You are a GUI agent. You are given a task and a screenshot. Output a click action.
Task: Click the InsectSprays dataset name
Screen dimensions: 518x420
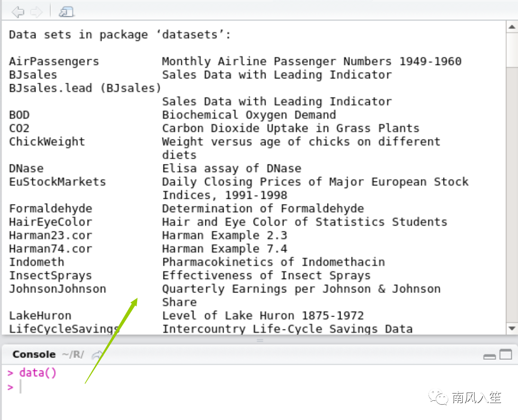[x=51, y=276]
